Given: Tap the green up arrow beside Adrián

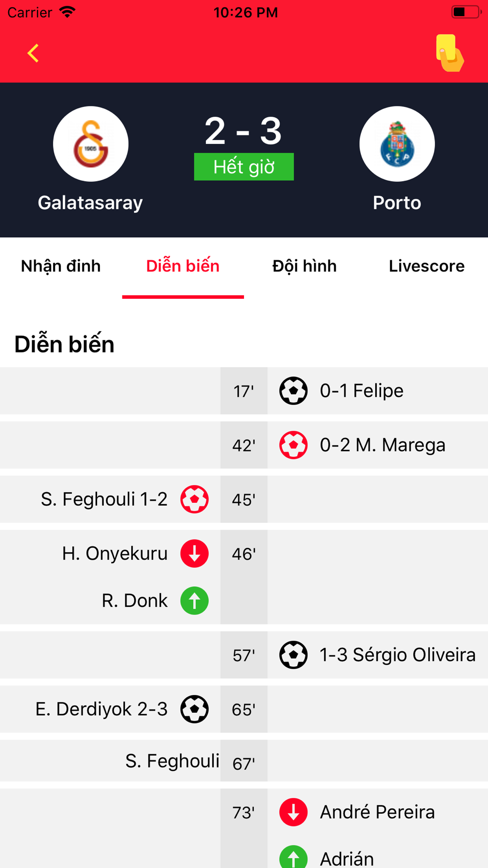Looking at the screenshot, I should pos(293,858).
